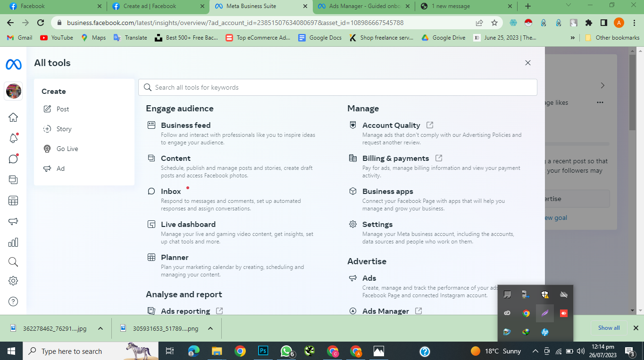Click the Search all tools field

point(338,87)
